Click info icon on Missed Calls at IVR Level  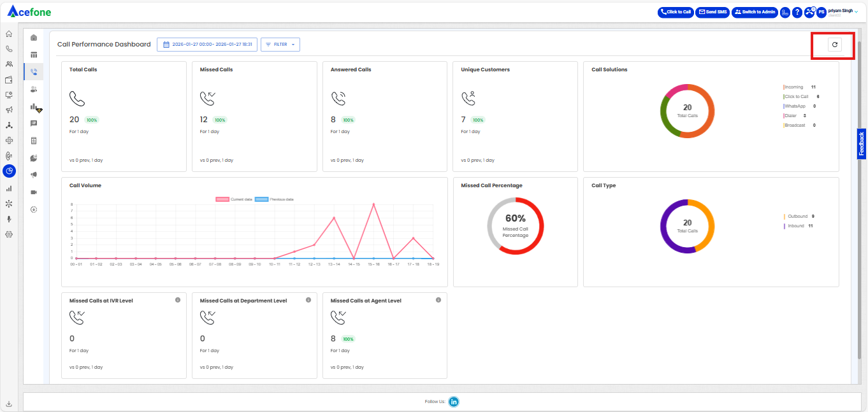(x=178, y=300)
